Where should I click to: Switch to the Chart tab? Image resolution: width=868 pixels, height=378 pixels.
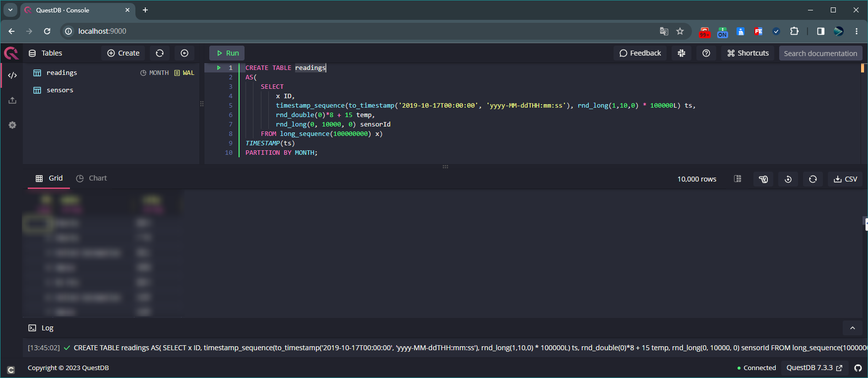click(x=92, y=178)
